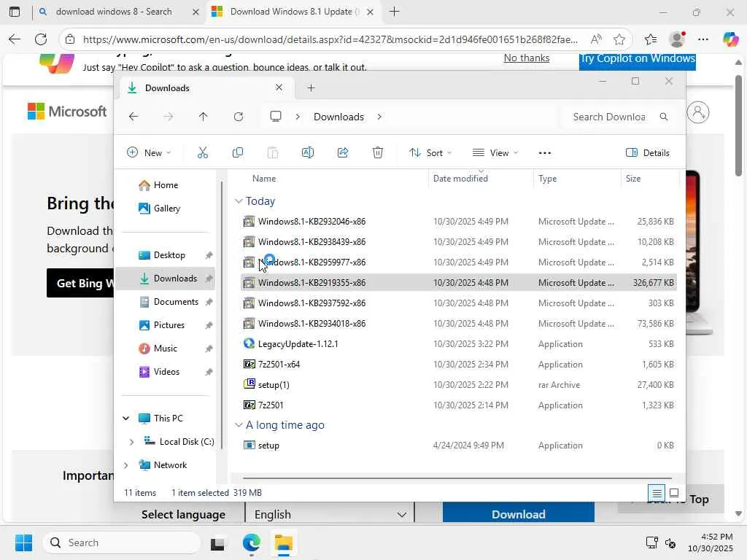The image size is (747, 560).
Task: Click the Cut scissors icon in Explorer toolbar
Action: [203, 153]
